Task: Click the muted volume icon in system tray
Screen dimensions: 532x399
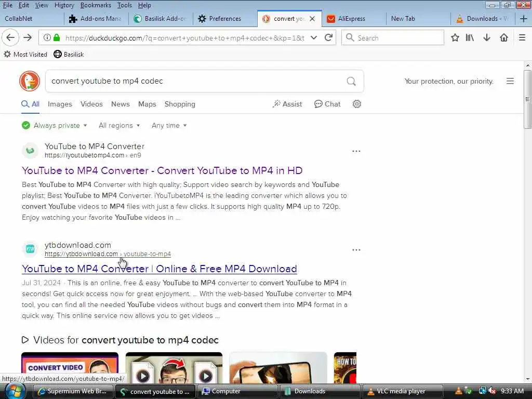Action: [x=493, y=391]
